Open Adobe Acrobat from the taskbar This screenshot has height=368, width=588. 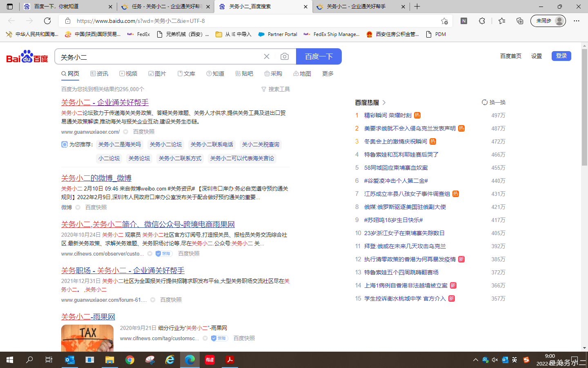coord(230,360)
